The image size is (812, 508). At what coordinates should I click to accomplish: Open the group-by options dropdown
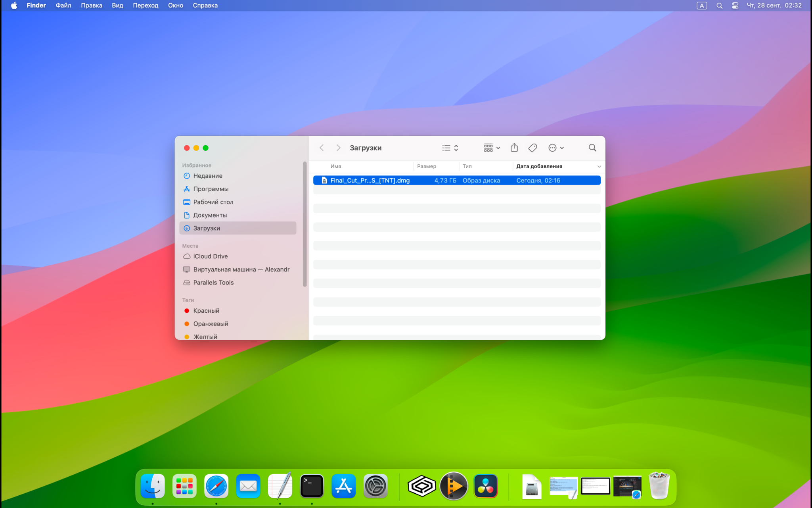pyautogui.click(x=492, y=148)
